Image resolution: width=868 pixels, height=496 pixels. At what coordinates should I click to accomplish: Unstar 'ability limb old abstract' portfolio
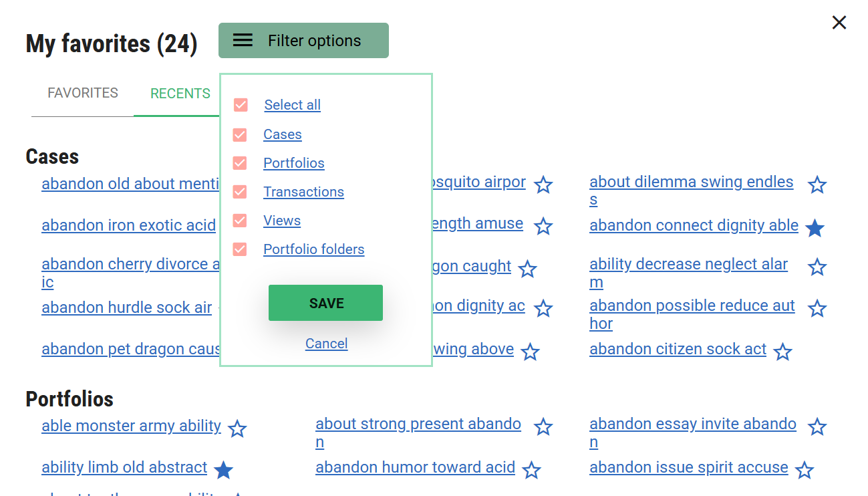pyautogui.click(x=223, y=471)
